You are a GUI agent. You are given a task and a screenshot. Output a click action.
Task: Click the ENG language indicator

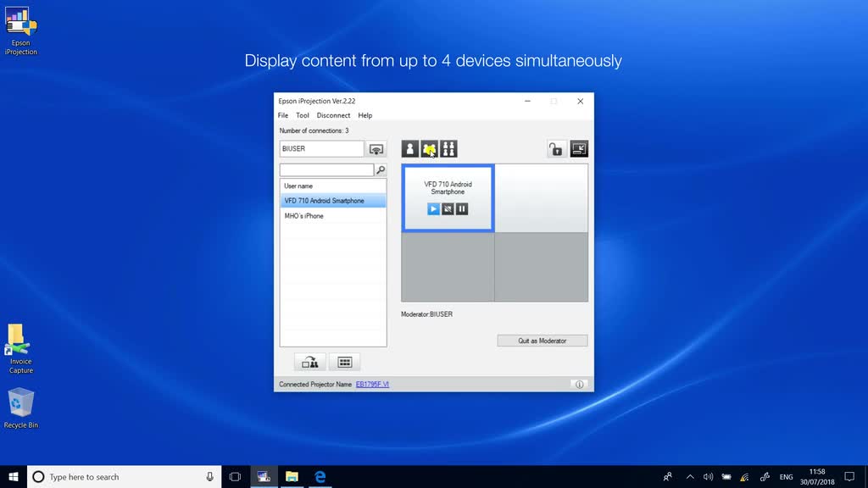coord(786,477)
